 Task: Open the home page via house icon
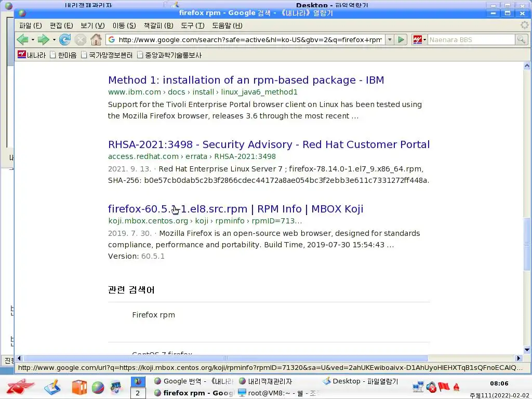pyautogui.click(x=96, y=39)
